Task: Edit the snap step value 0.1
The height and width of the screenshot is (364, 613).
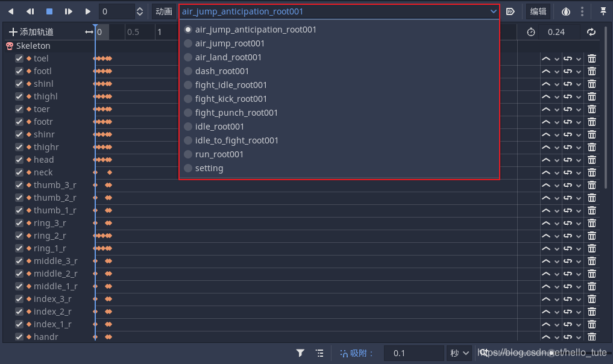Action: [x=413, y=353]
